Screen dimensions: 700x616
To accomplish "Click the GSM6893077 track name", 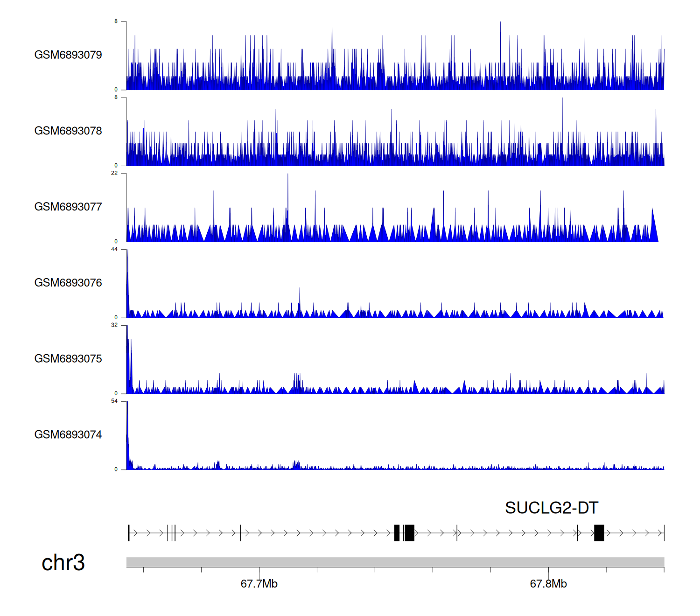I will (68, 207).
